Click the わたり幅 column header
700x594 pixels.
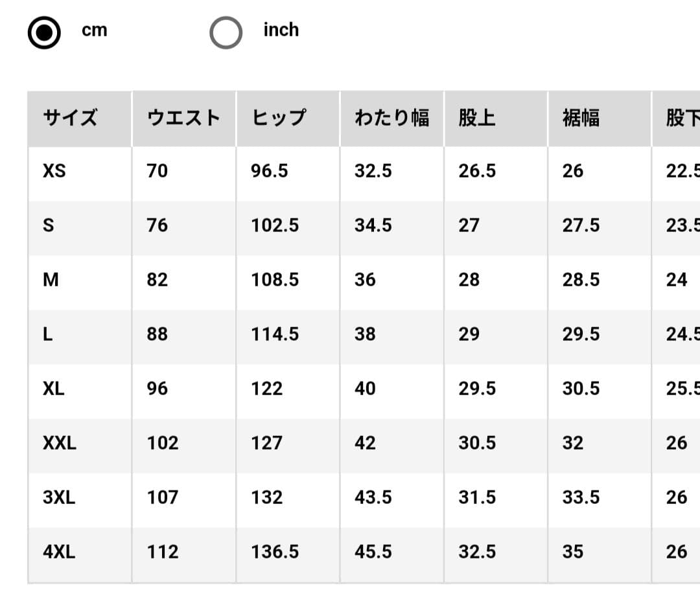coord(392,119)
